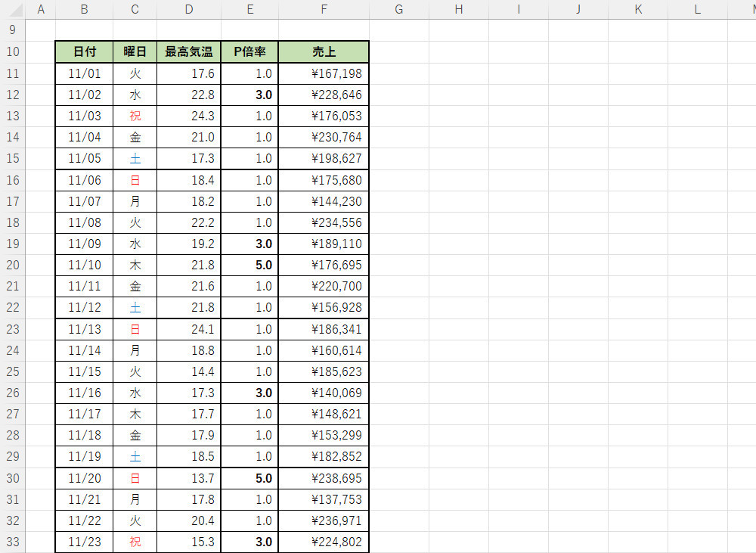Select column B header
Image resolution: width=756 pixels, height=553 pixels.
[85, 10]
